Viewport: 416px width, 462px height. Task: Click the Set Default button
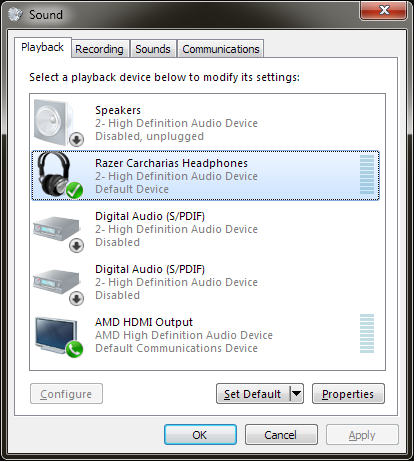253,394
